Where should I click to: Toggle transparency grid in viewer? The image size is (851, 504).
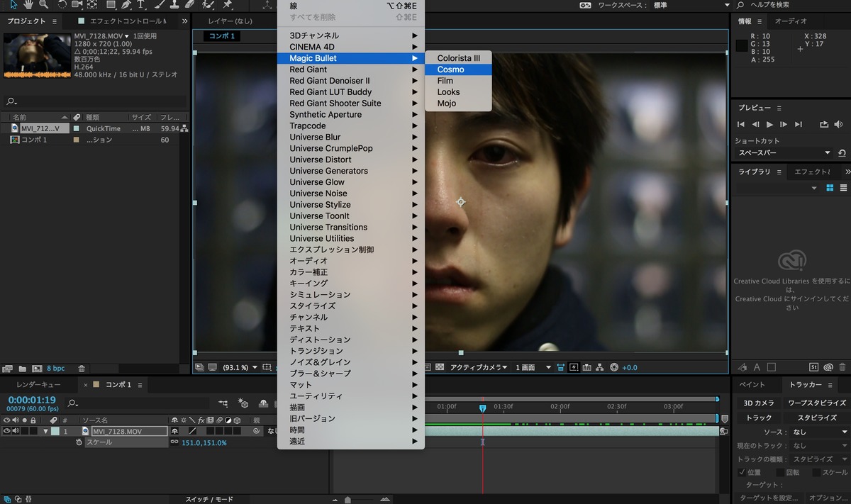[440, 367]
